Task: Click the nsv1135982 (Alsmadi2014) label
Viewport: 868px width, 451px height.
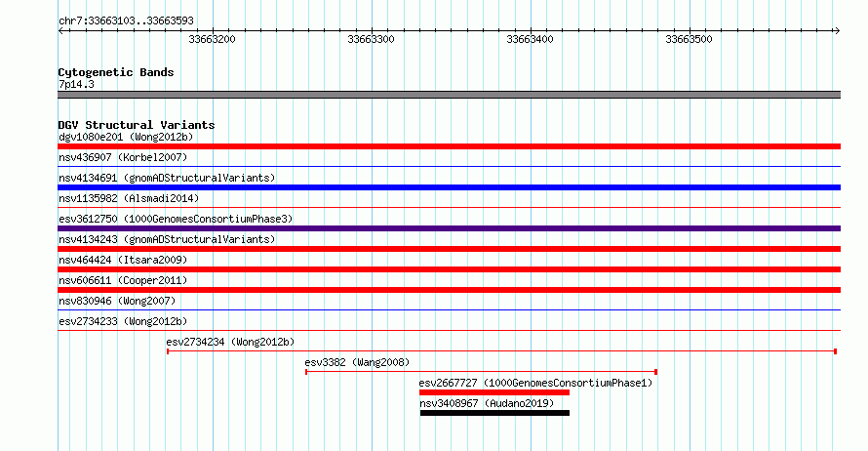Action: (129, 198)
